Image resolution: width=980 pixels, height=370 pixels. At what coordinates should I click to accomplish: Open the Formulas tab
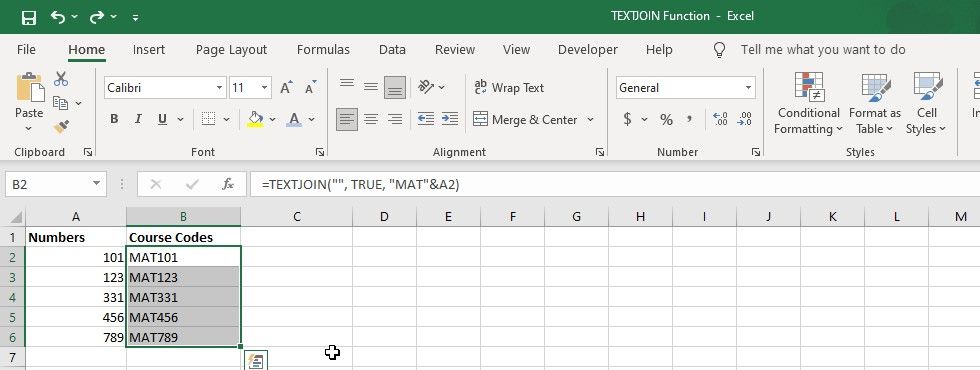tap(323, 49)
